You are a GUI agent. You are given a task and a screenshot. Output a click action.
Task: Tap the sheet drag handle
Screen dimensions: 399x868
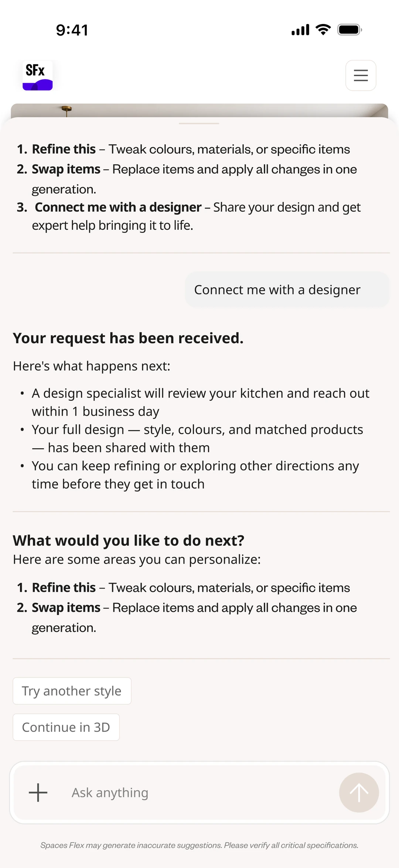click(x=199, y=124)
